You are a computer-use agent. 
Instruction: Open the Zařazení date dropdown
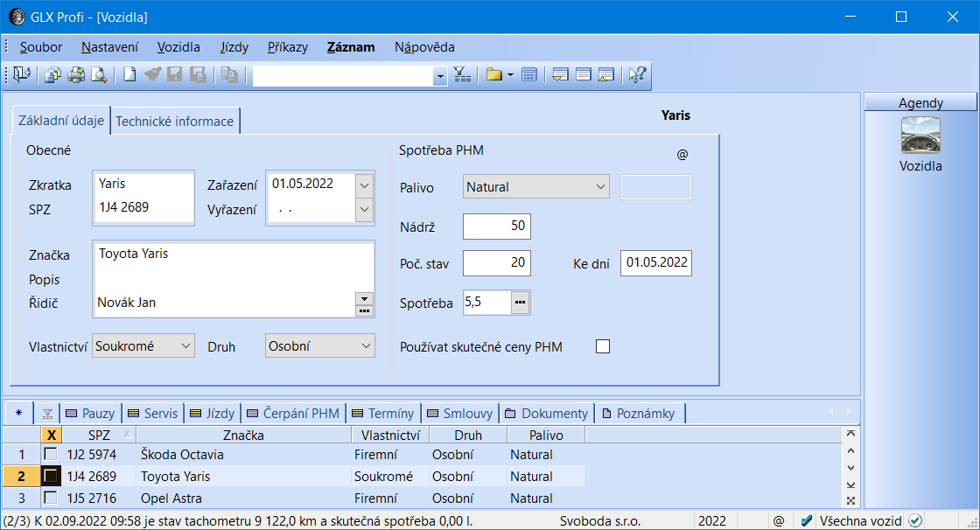[364, 185]
